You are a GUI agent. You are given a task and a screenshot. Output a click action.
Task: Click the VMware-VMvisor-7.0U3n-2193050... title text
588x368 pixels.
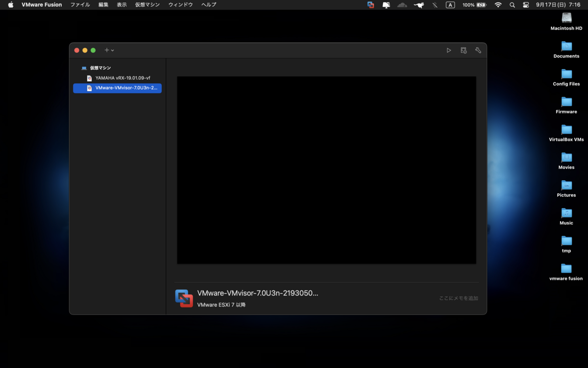click(x=258, y=293)
